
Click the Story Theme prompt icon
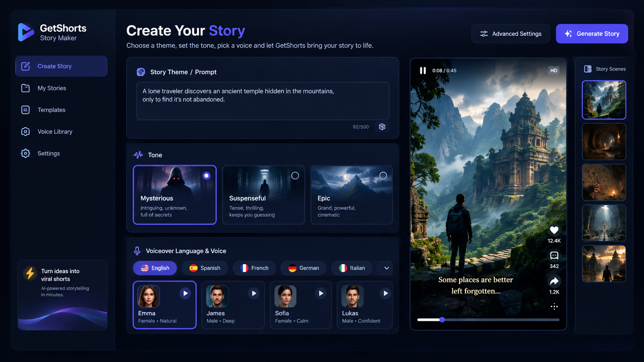141,72
